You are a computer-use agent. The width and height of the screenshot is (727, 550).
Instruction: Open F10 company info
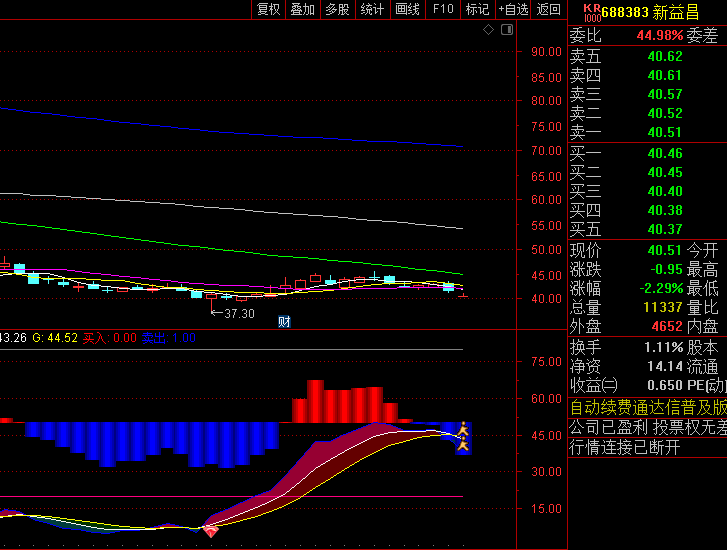click(443, 9)
